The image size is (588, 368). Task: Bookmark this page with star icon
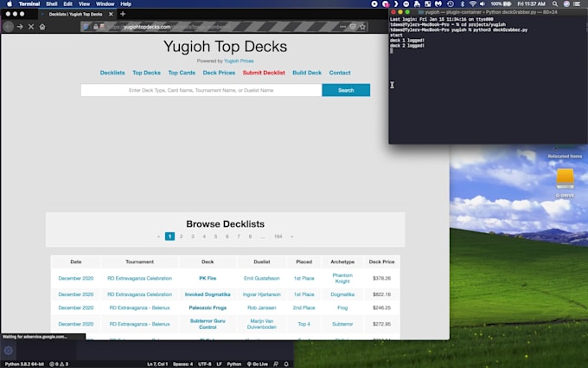(362, 27)
